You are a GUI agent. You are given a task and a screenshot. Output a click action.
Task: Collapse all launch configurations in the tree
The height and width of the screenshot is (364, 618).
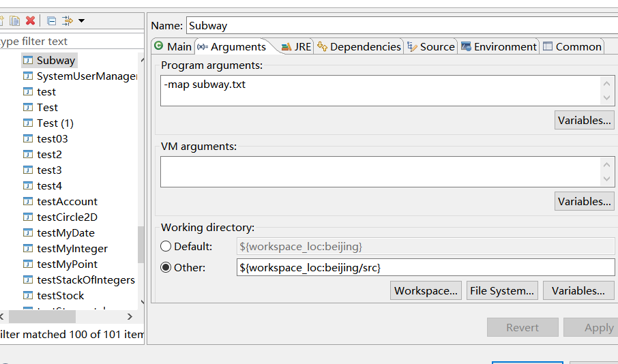click(51, 20)
